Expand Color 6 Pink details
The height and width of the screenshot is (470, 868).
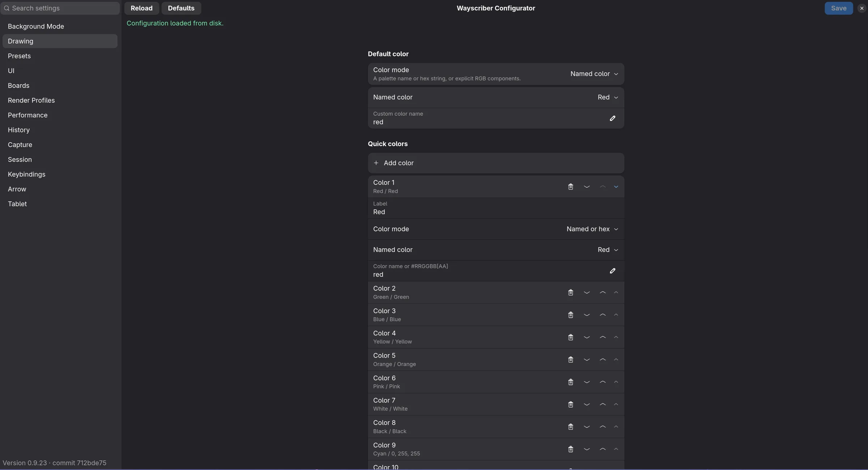[x=616, y=382]
